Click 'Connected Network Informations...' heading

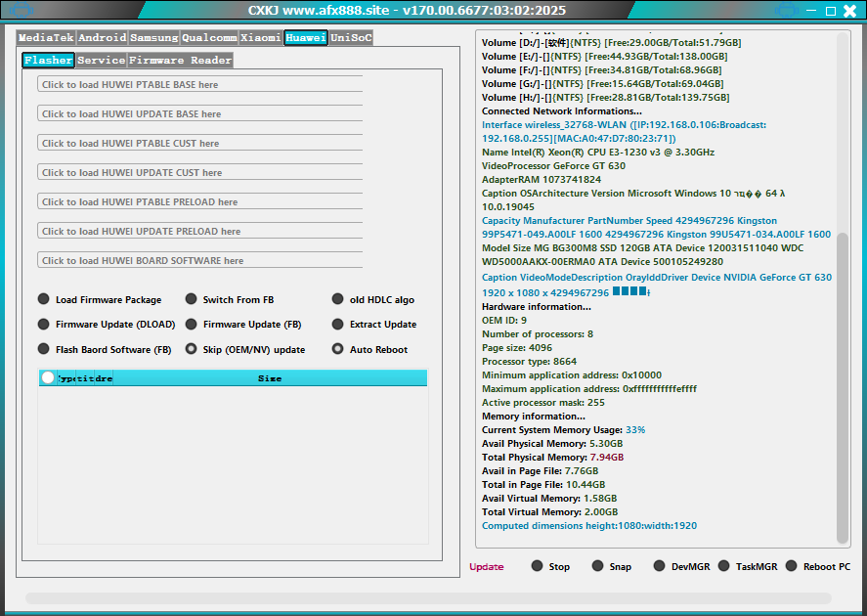point(561,111)
